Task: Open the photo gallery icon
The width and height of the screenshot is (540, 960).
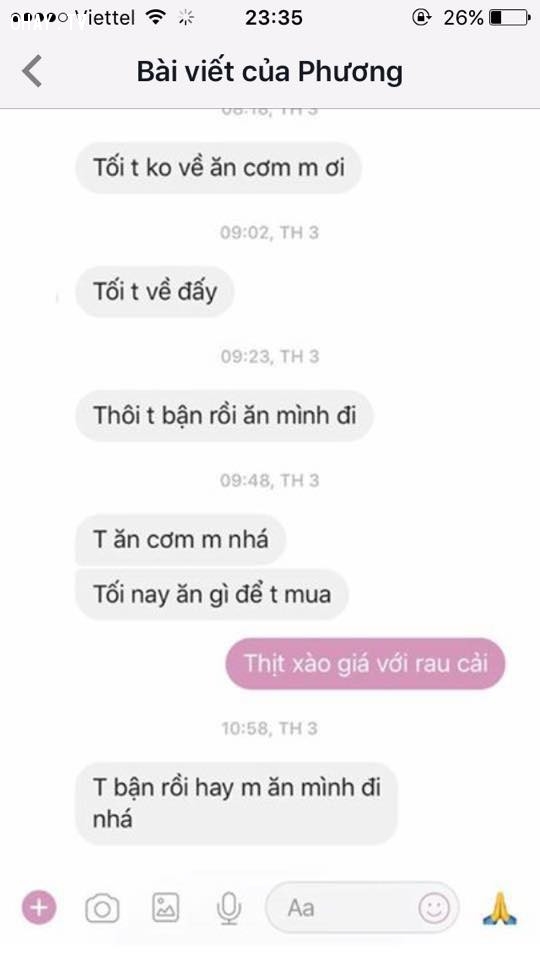Action: (x=165, y=907)
